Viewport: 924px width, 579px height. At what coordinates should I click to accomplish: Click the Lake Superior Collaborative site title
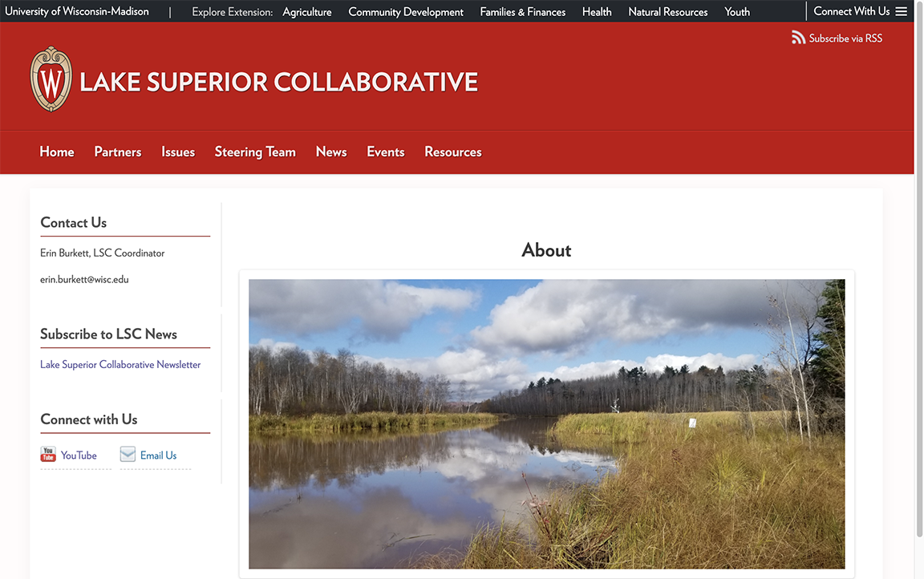(x=278, y=82)
